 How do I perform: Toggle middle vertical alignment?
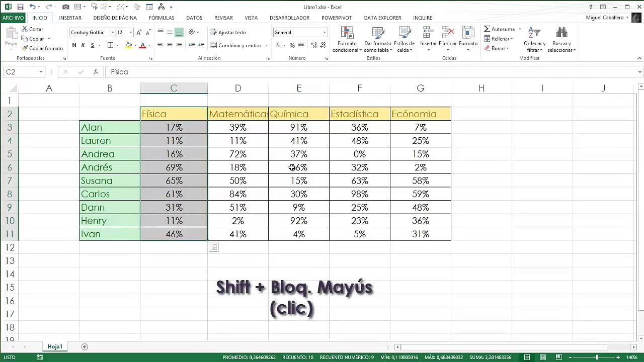tap(170, 32)
